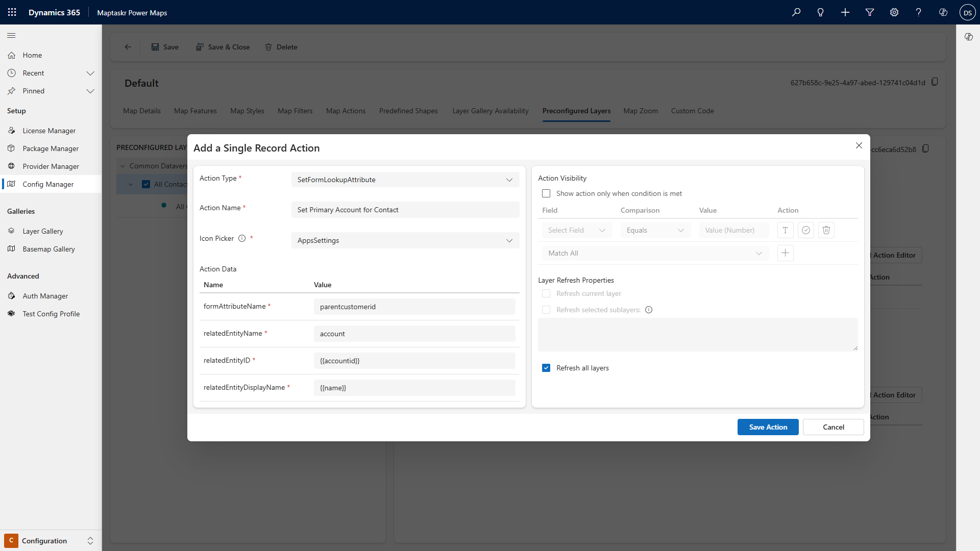Uncheck Refresh all layers checkbox
980x551 pixels.
pos(546,368)
